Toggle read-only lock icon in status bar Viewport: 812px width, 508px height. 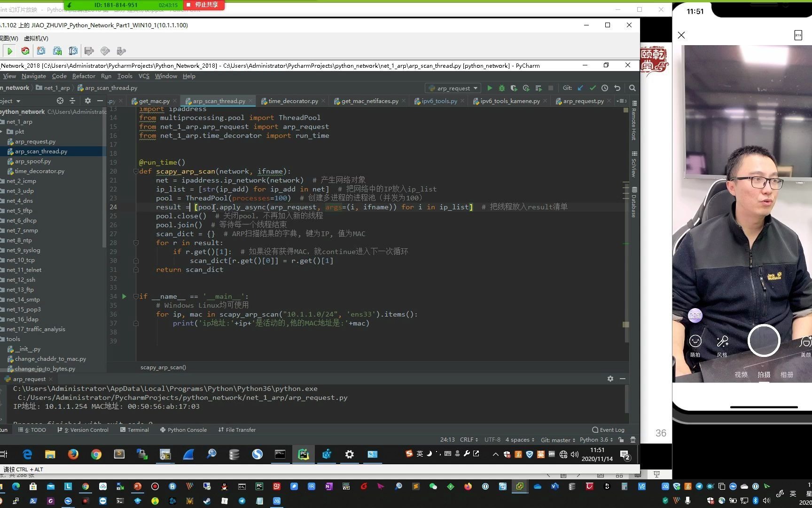pos(621,440)
